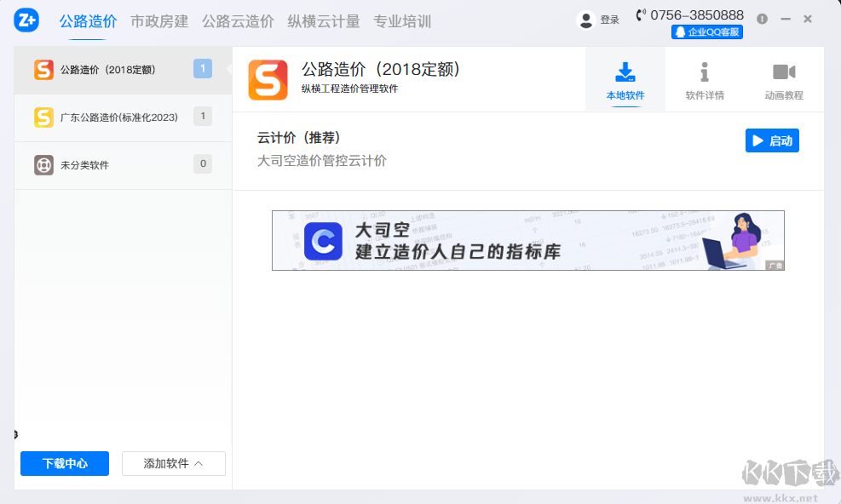Open 动画教程 video tab
The width and height of the screenshot is (841, 504).
(784, 80)
